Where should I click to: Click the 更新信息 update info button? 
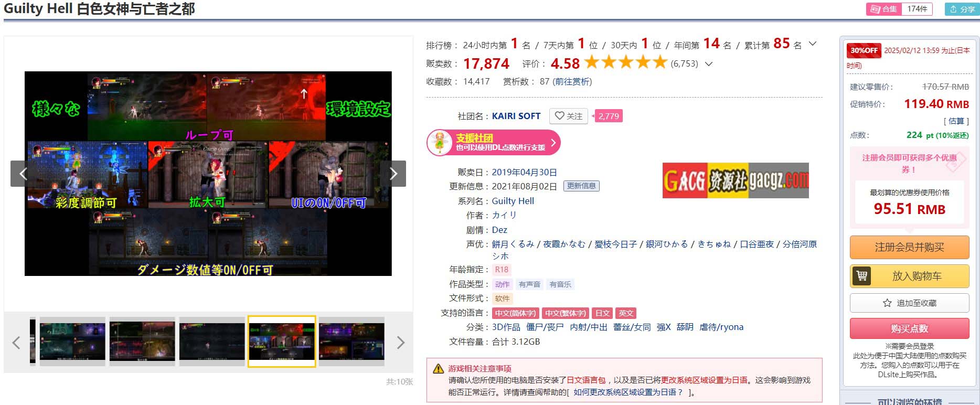581,186
